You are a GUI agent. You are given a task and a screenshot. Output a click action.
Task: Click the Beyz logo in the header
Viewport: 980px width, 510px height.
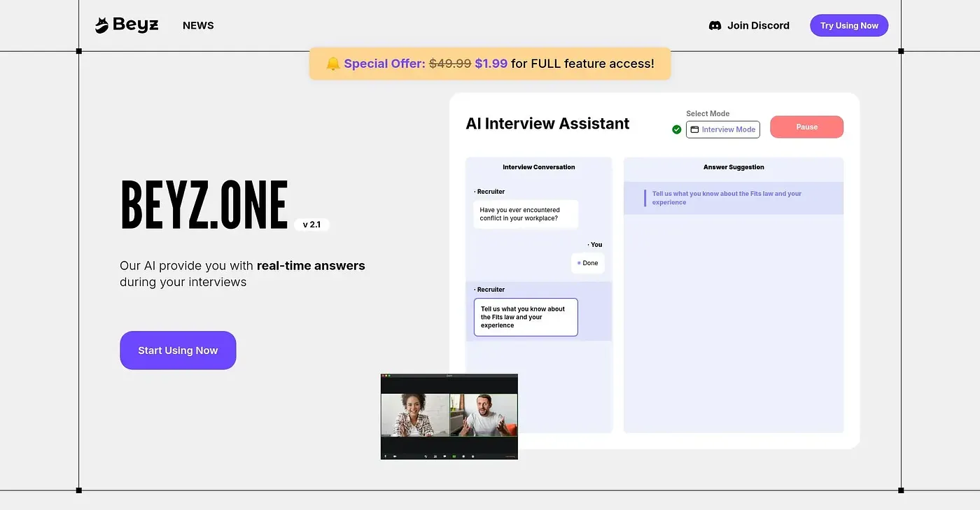tap(127, 25)
